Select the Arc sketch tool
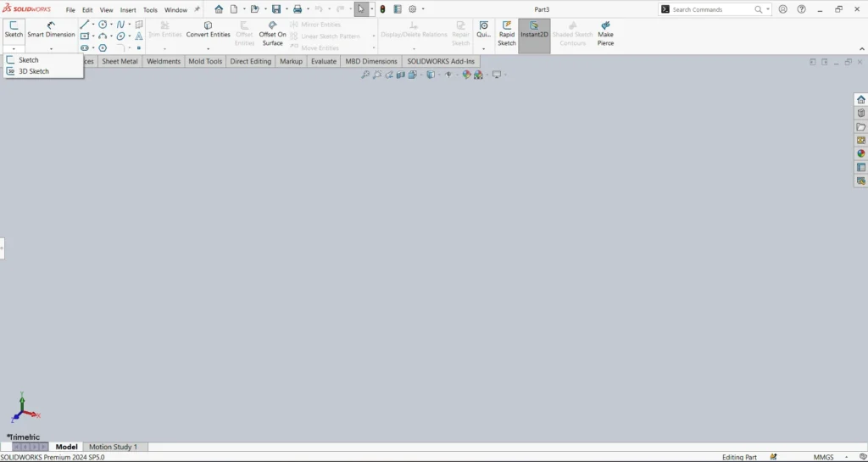 (103, 36)
